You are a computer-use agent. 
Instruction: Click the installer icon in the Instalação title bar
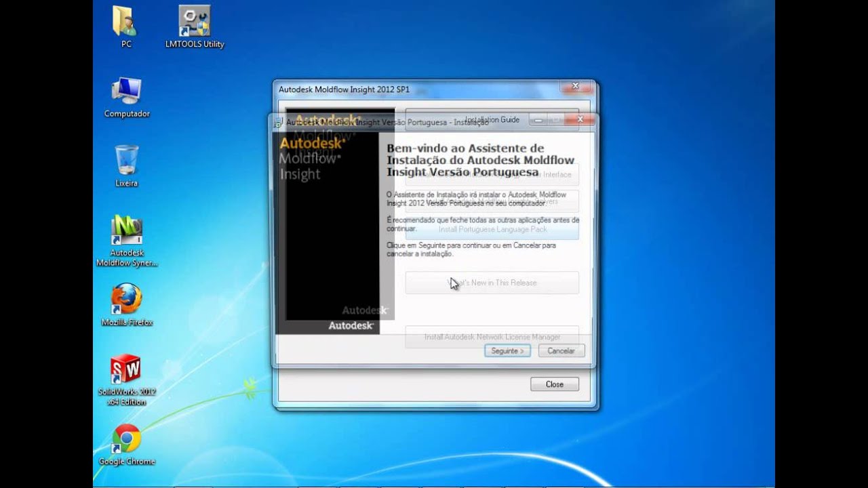[x=279, y=122]
